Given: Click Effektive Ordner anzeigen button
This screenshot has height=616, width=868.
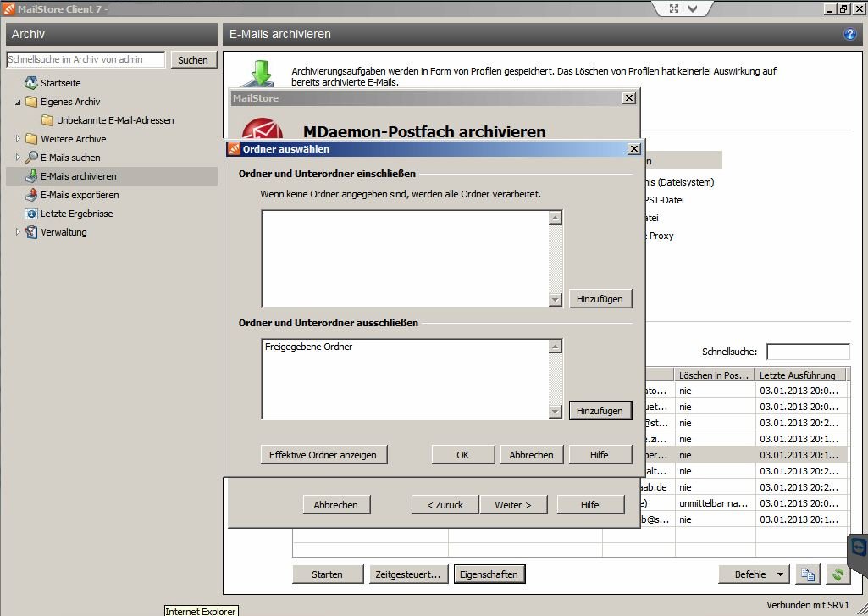Looking at the screenshot, I should pos(323,455).
